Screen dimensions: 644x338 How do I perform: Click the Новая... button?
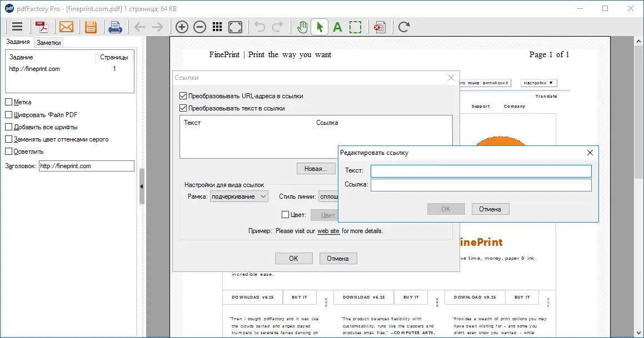pos(316,169)
